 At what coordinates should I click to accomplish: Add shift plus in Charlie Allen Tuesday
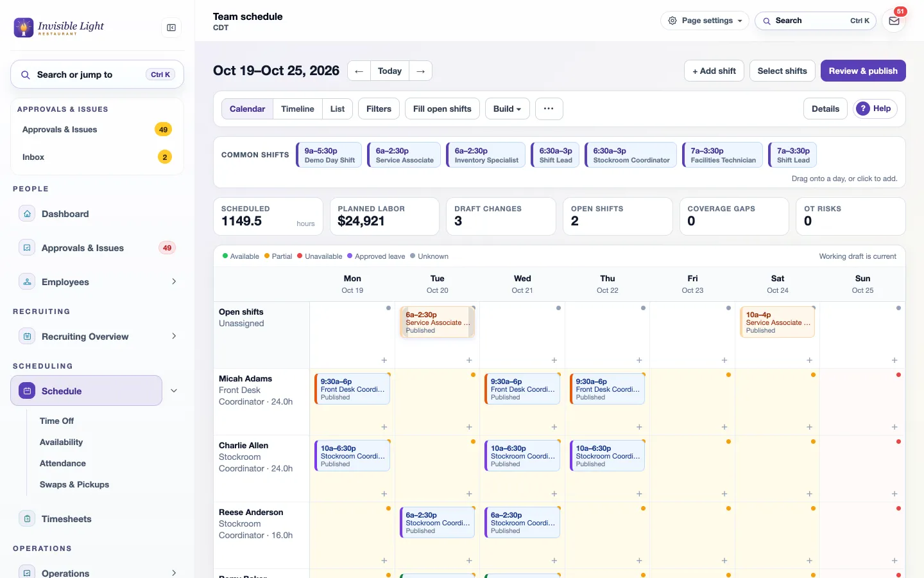point(469,494)
